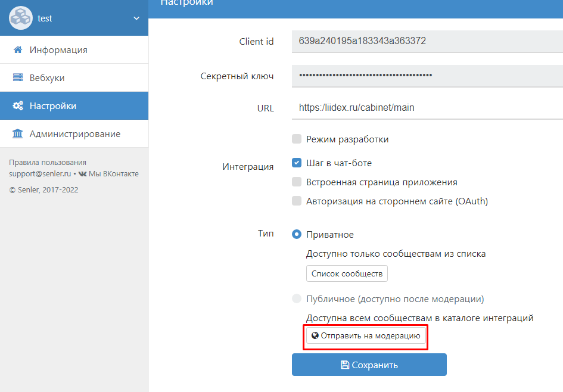Click into the URL input field

[x=426, y=108]
